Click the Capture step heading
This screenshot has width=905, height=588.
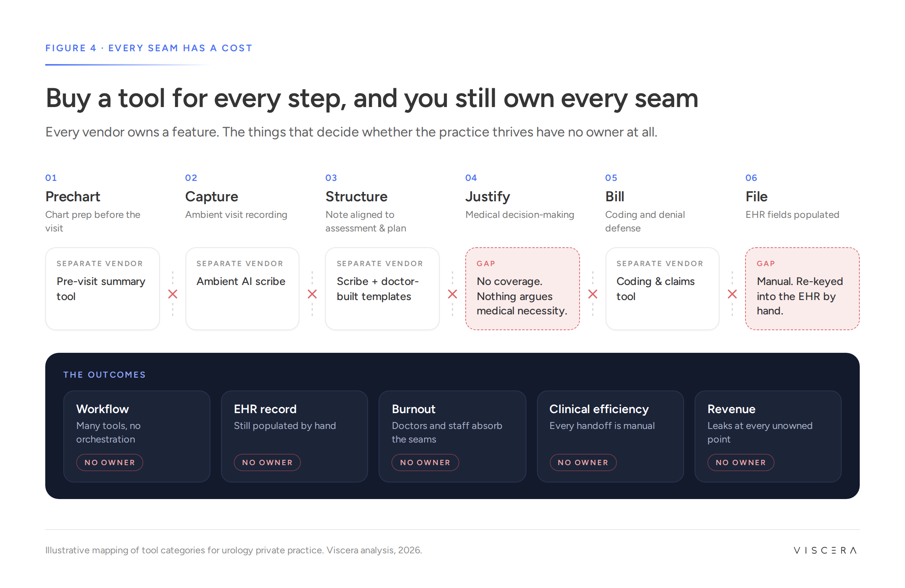[212, 197]
